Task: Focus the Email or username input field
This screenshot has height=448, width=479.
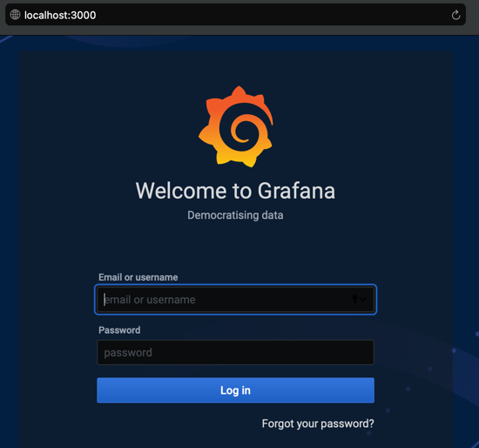Action: (x=235, y=299)
